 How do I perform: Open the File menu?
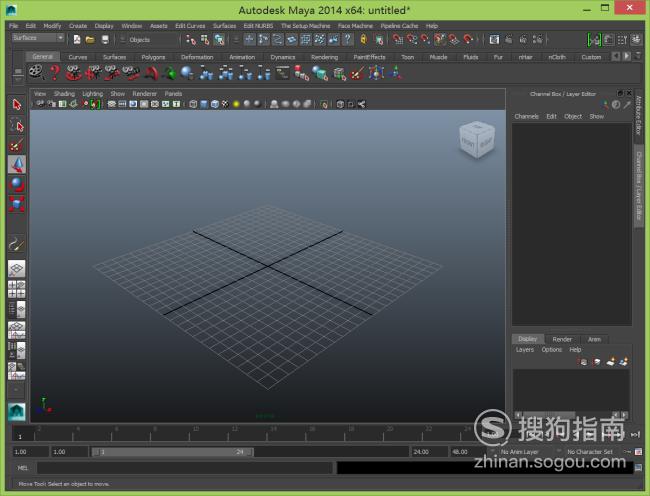[13, 26]
